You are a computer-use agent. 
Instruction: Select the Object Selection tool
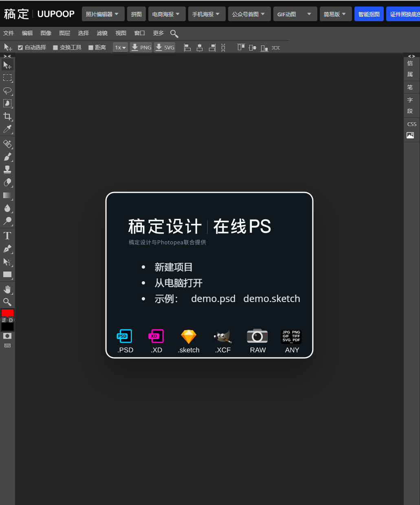coord(7,104)
